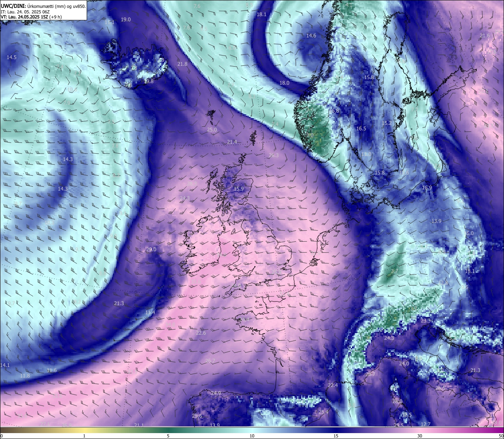Click the 21.4 value north of Scotland
Image resolution: width=504 pixels, height=439 pixels.
click(x=232, y=142)
